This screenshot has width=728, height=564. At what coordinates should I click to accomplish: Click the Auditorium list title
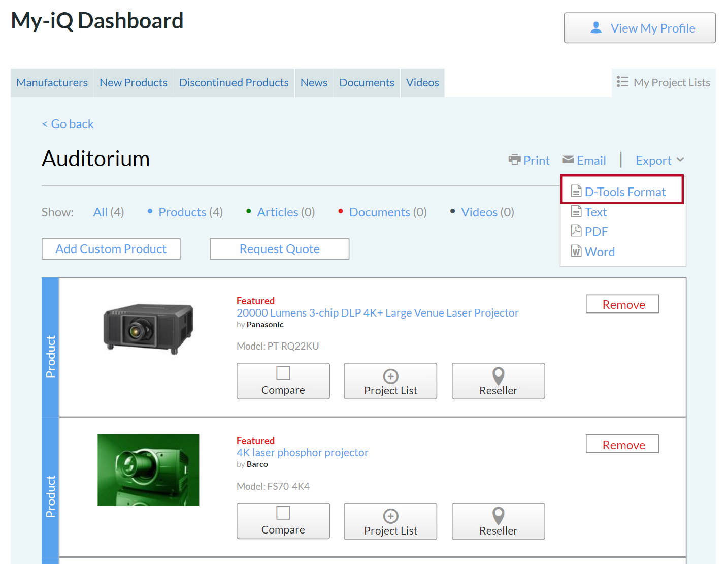(96, 159)
